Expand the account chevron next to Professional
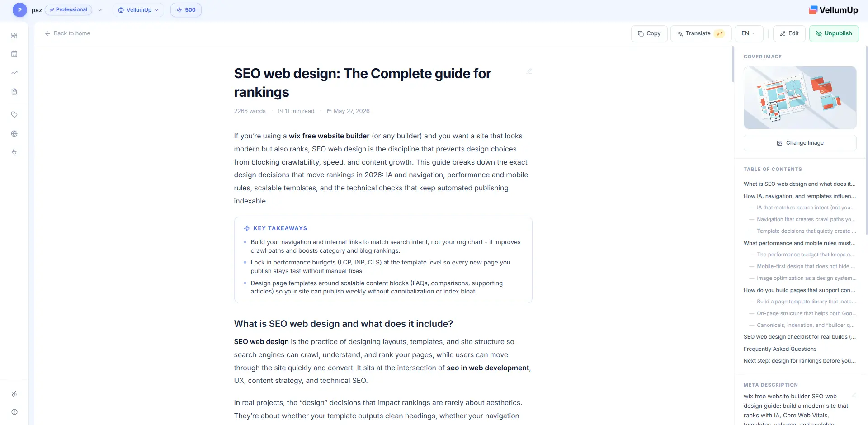The height and width of the screenshot is (425, 868). 100,10
